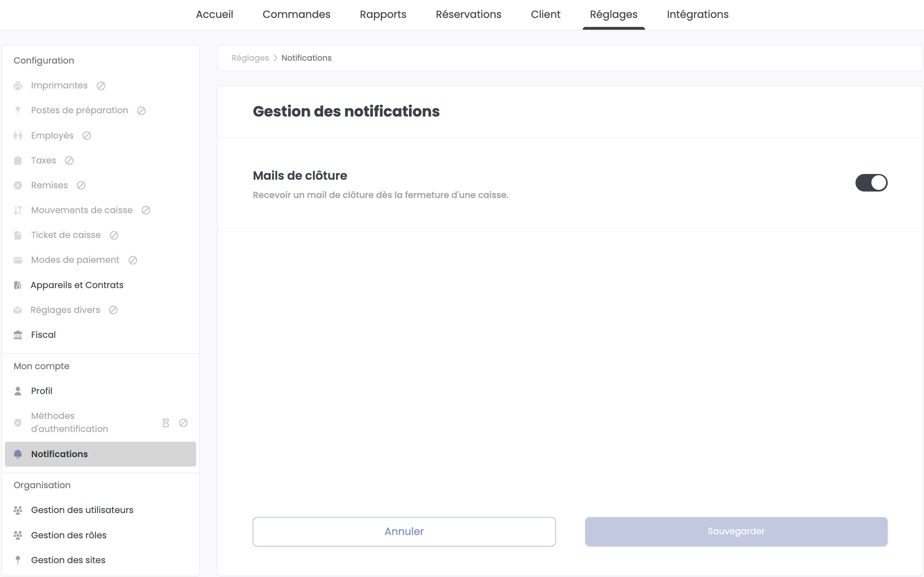Click the Réglages breadcrumb link

click(250, 58)
